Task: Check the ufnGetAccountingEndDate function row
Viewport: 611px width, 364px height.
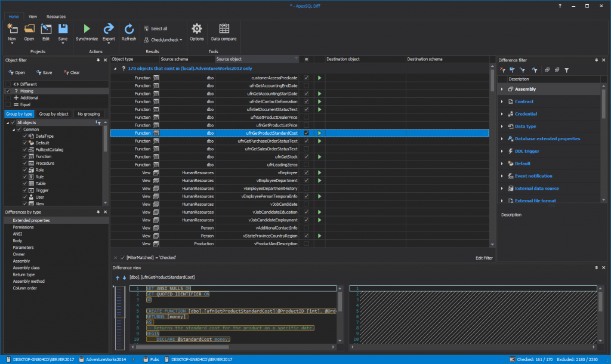Action: pos(306,86)
